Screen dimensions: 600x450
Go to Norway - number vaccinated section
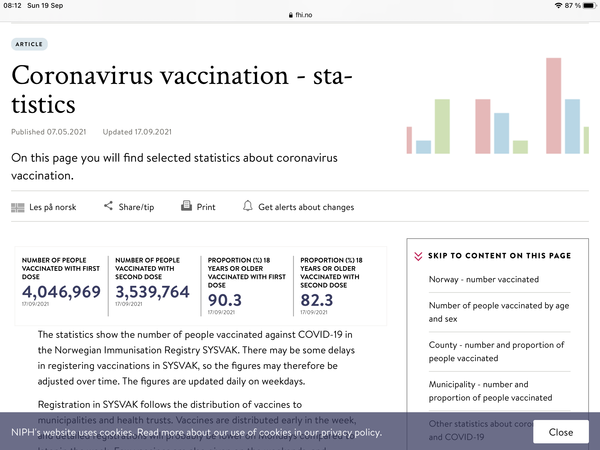(x=484, y=279)
